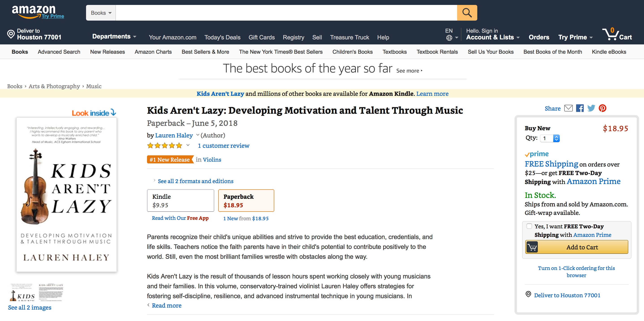The height and width of the screenshot is (321, 644).
Task: Pin the book on Pinterest
Action: point(602,108)
